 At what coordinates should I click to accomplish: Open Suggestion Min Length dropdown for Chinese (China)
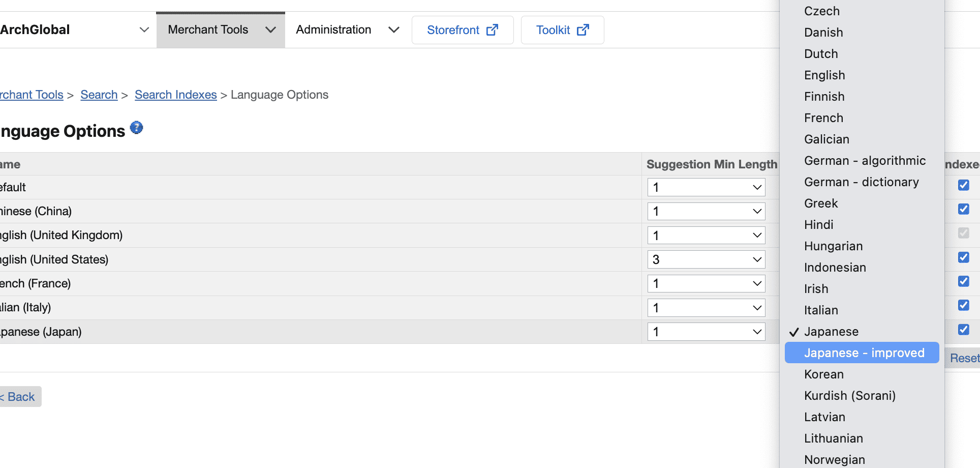[706, 211]
